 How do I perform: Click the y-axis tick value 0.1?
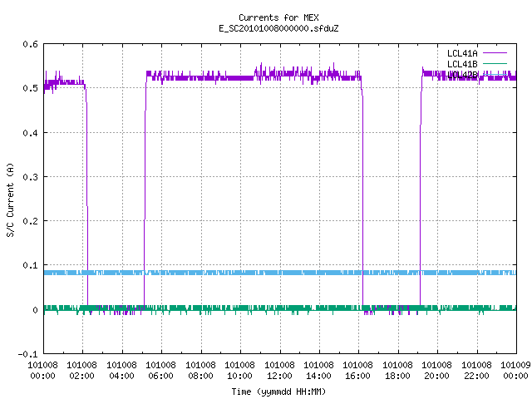[30, 265]
